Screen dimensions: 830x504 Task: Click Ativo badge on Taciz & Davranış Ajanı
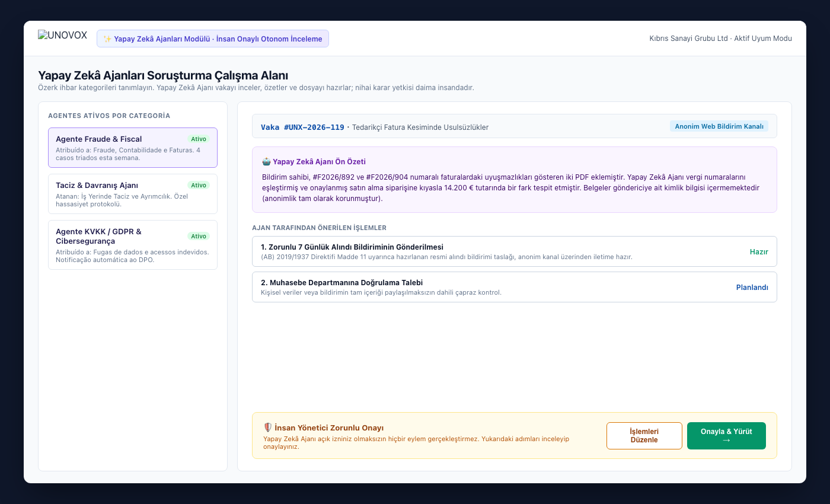pos(199,186)
